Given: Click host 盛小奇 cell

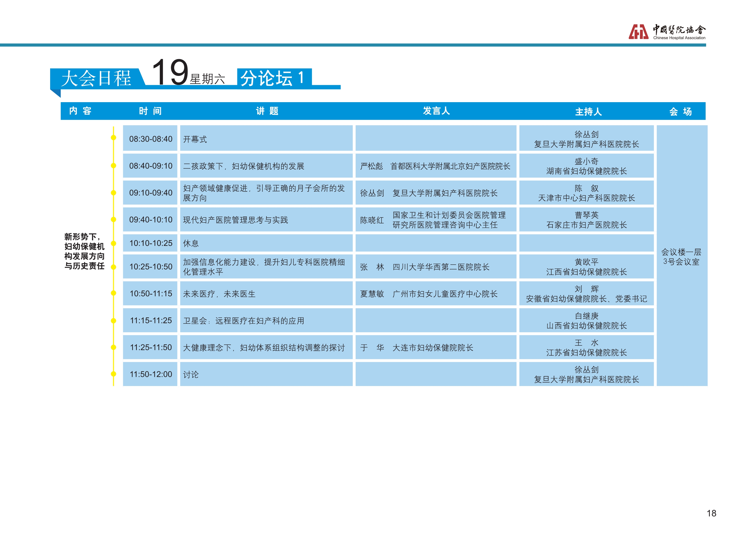Looking at the screenshot, I should (x=586, y=166).
